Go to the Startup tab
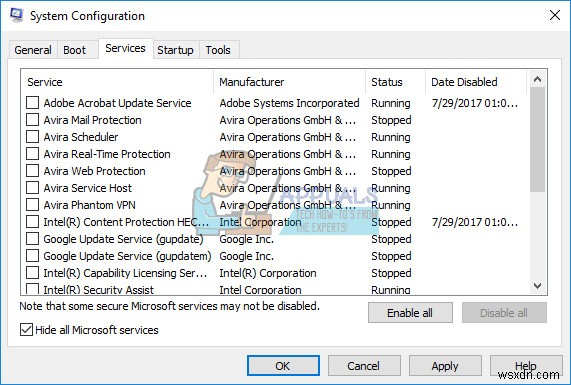The height and width of the screenshot is (385, 571). (175, 50)
